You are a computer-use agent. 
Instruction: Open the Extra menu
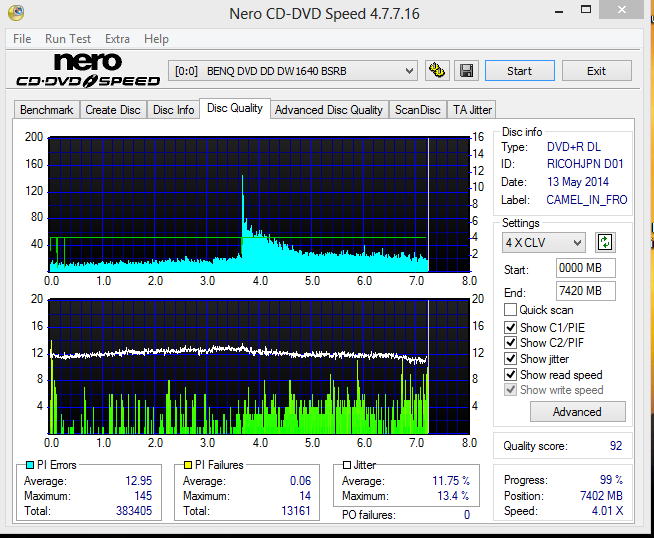click(117, 39)
